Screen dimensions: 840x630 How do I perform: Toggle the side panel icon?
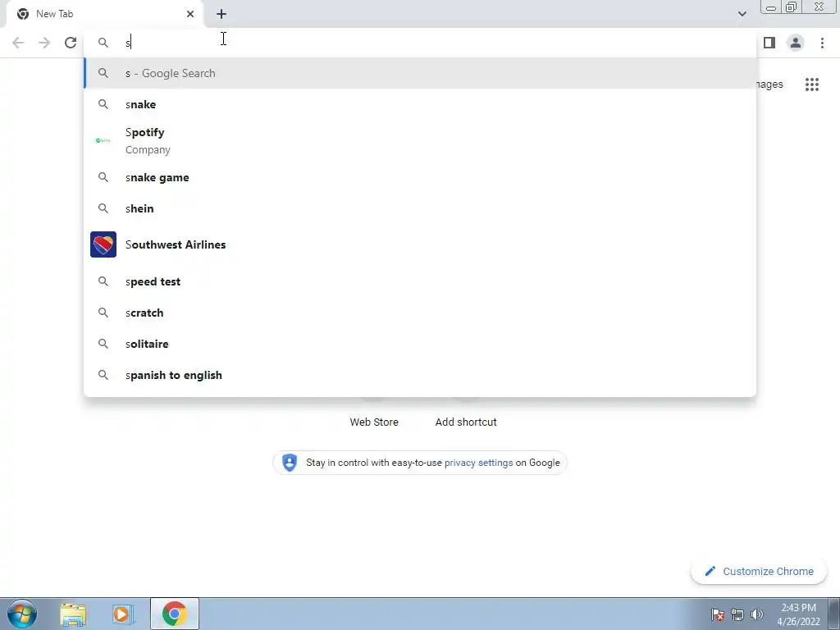point(769,43)
